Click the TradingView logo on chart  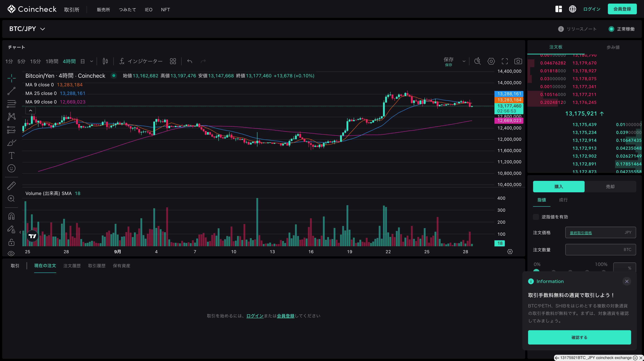point(32,236)
